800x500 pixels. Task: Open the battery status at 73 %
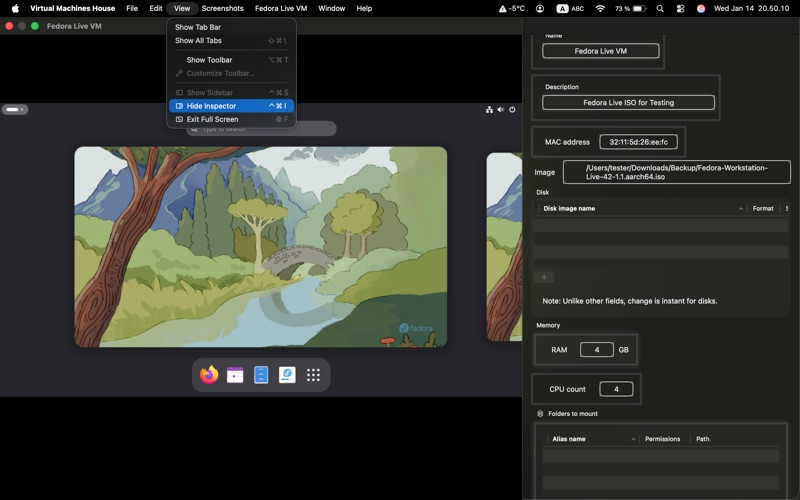click(631, 8)
